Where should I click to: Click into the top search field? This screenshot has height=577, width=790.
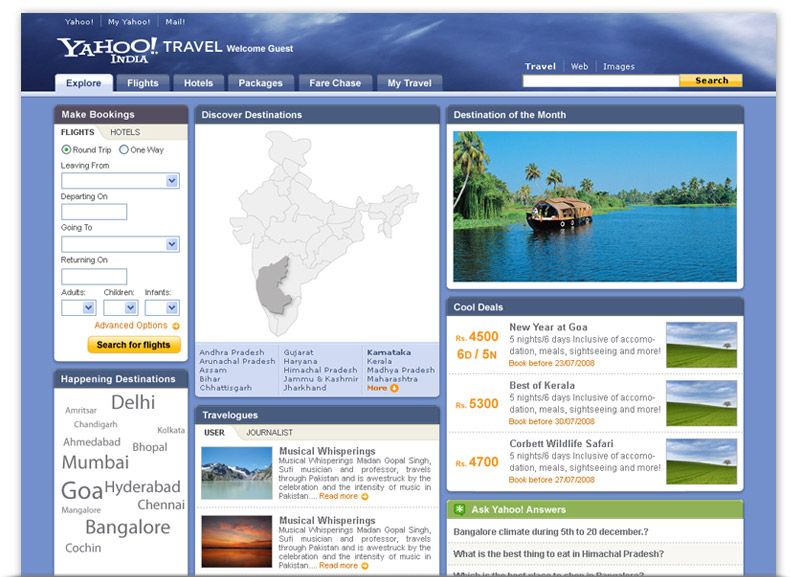tap(601, 81)
